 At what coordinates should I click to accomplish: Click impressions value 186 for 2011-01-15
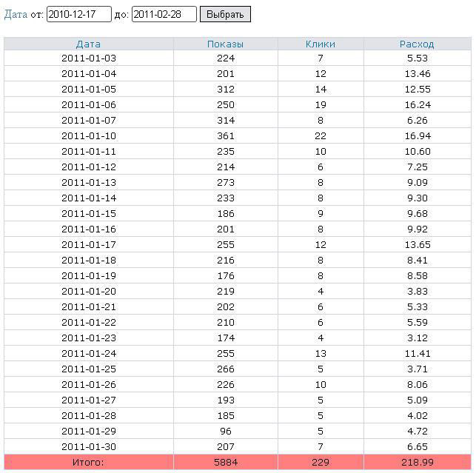point(226,214)
